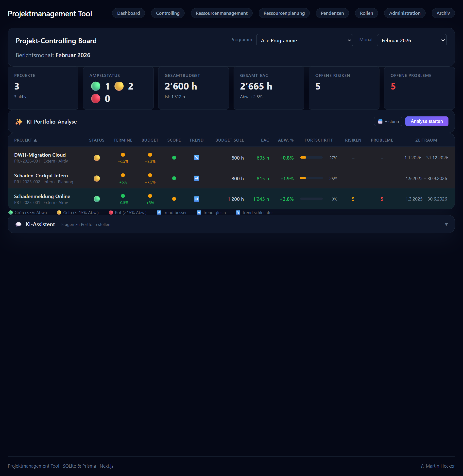The height and width of the screenshot is (476, 463).
Task: Click date range 1.9.2025 – 30.9.2026
Action: click(x=426, y=178)
